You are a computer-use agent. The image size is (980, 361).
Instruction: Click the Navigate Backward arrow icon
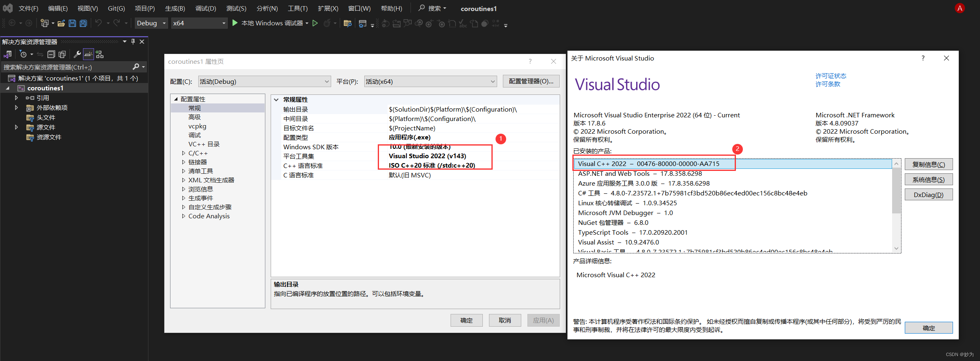(x=12, y=23)
